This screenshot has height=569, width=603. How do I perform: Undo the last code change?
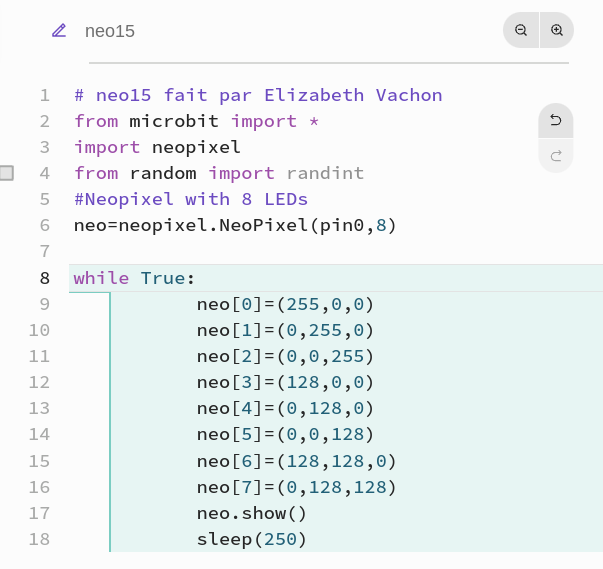[x=556, y=120]
